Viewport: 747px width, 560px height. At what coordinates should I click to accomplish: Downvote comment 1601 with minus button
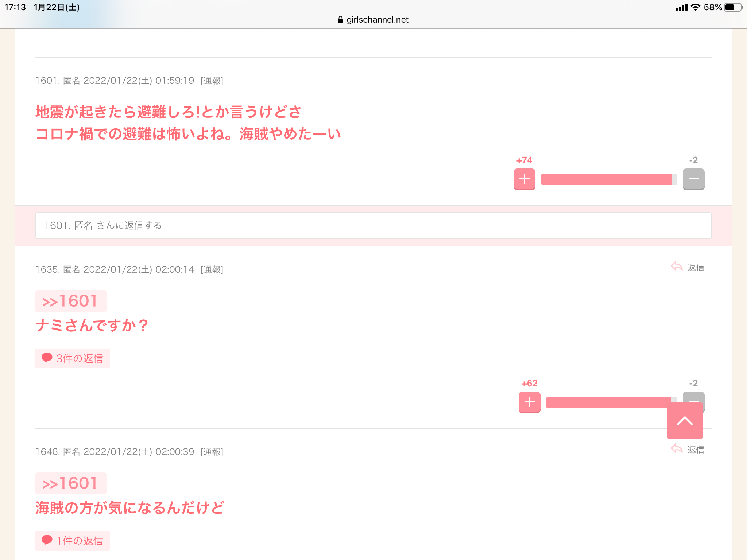click(693, 179)
